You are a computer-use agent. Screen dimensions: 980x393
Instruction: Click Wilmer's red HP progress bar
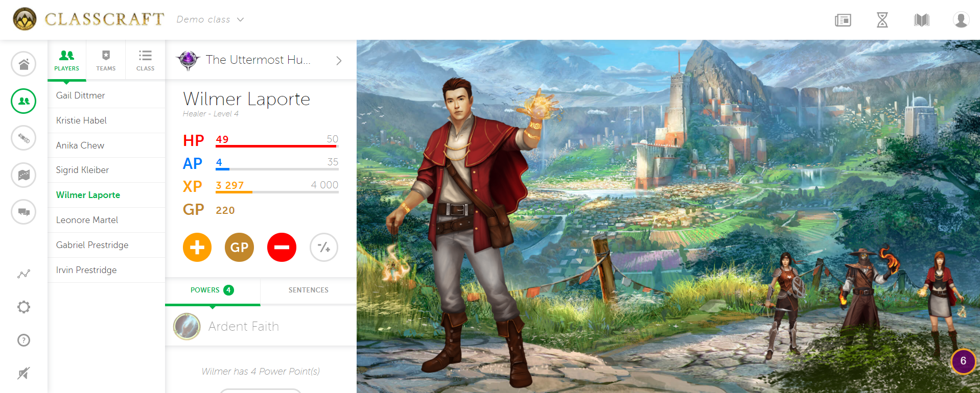[x=277, y=146]
